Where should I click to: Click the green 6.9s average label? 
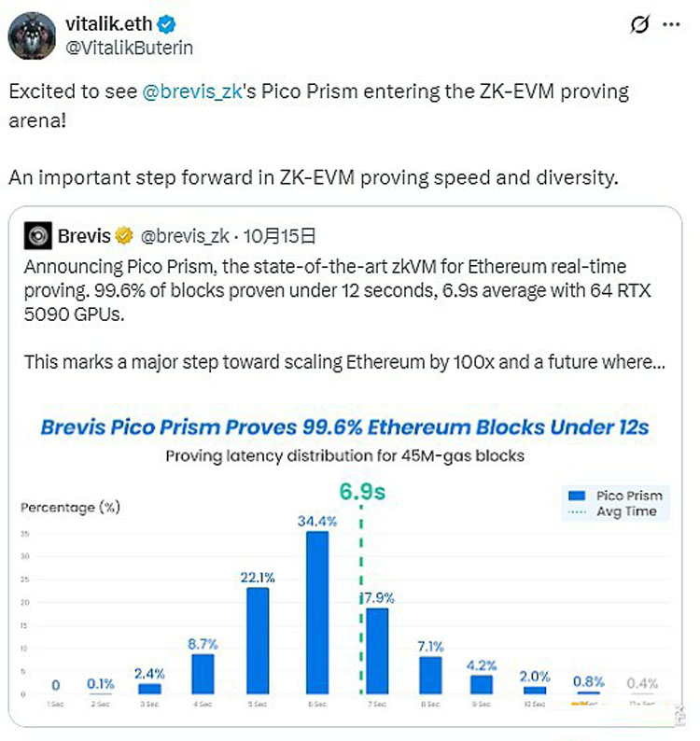(361, 493)
